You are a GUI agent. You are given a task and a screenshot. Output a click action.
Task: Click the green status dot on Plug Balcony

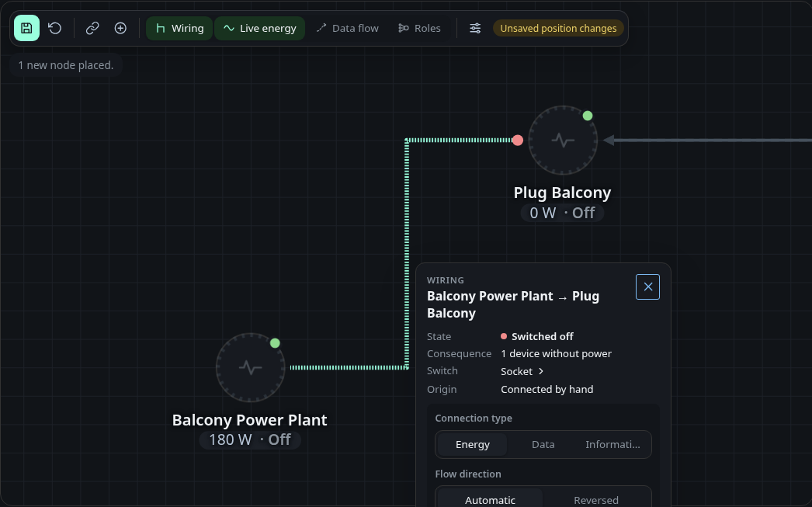587,116
